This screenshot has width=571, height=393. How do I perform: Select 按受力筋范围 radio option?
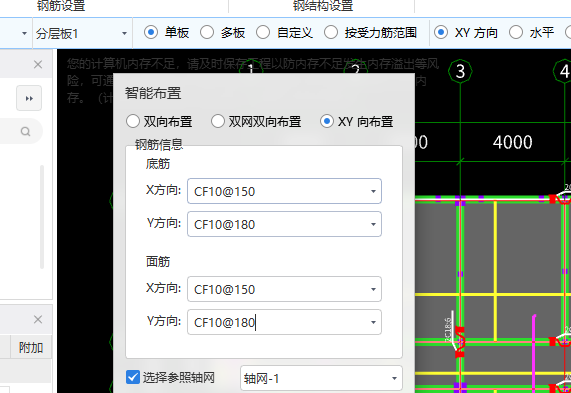point(331,32)
